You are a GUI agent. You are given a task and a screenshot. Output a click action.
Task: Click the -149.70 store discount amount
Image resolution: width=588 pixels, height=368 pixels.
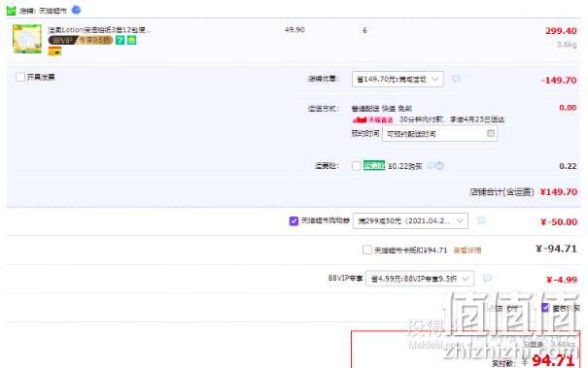coord(559,81)
